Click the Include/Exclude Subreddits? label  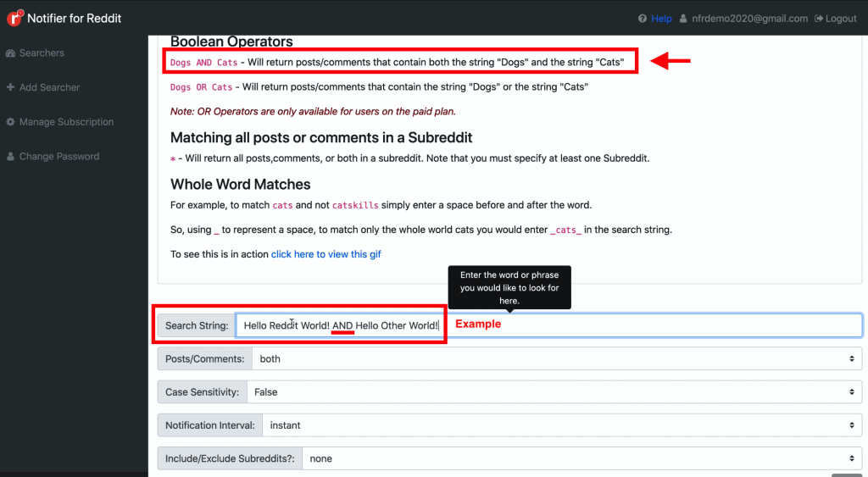[230, 458]
